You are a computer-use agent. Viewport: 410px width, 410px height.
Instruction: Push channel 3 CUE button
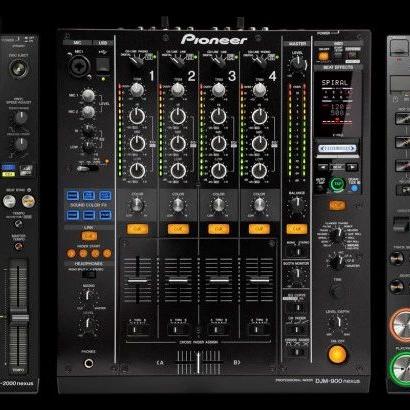pos(219,229)
